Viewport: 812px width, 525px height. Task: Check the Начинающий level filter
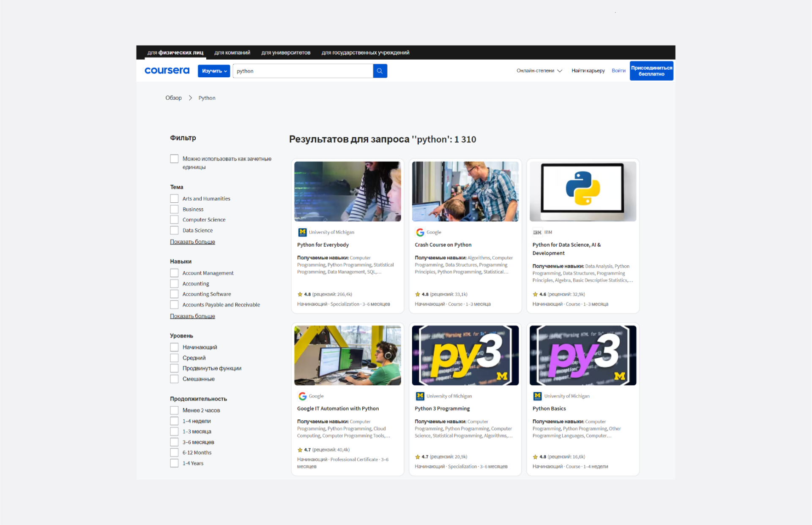pos(174,347)
